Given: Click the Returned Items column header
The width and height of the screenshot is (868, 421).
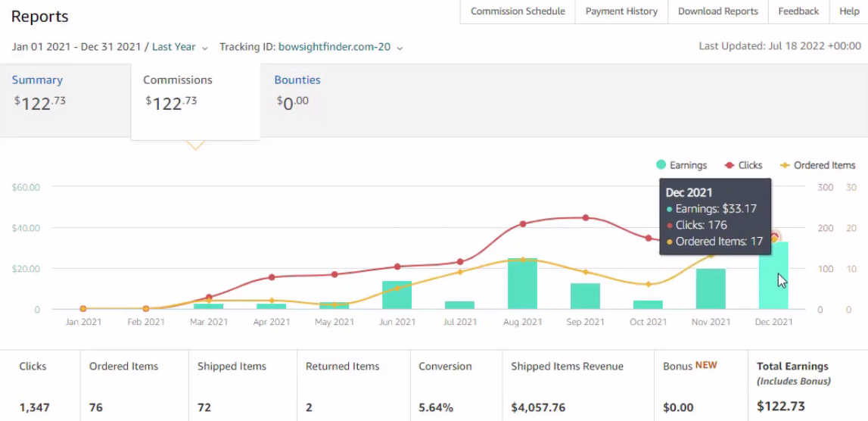Looking at the screenshot, I should coord(343,366).
